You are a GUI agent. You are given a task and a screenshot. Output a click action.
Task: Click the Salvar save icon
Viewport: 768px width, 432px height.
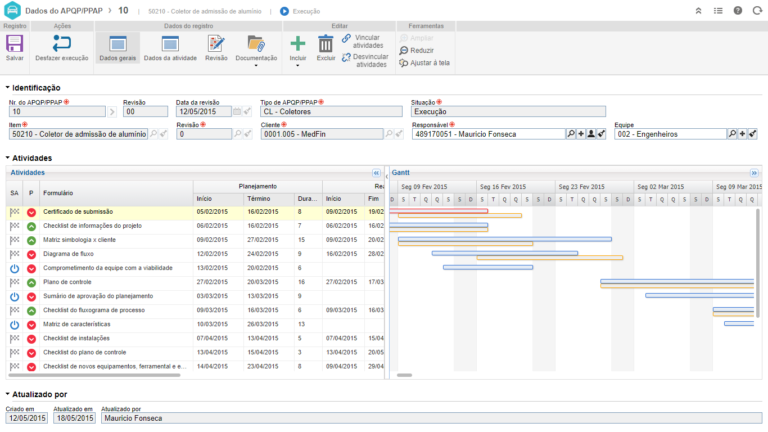pos(15,44)
